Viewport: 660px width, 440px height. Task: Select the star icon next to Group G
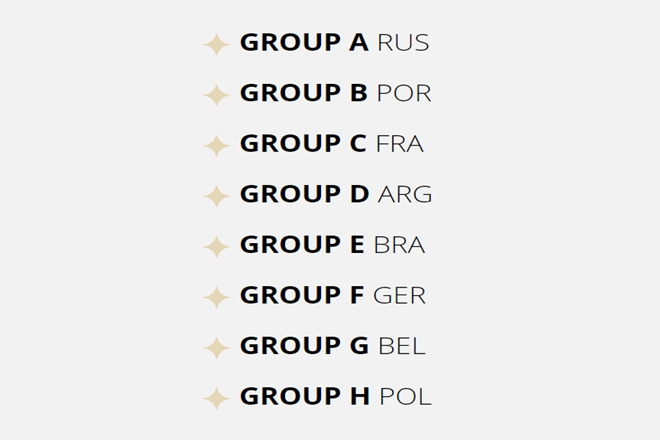216,348
